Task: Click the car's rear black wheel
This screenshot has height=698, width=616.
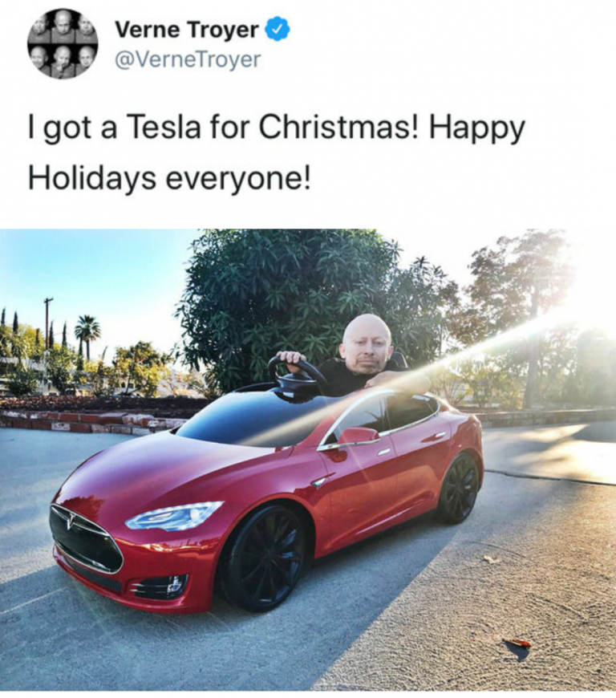Action: pyautogui.click(x=459, y=489)
